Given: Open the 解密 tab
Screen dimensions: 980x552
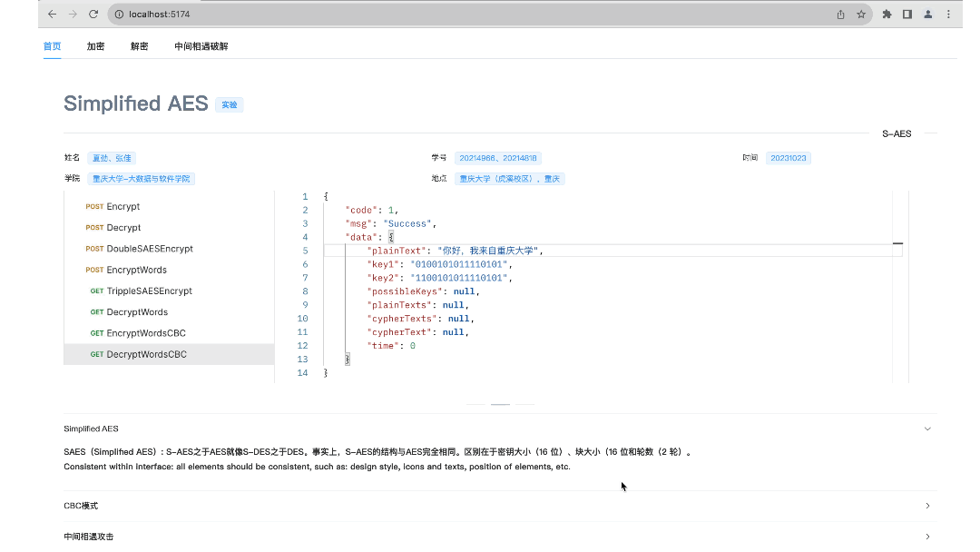Looking at the screenshot, I should pos(140,46).
